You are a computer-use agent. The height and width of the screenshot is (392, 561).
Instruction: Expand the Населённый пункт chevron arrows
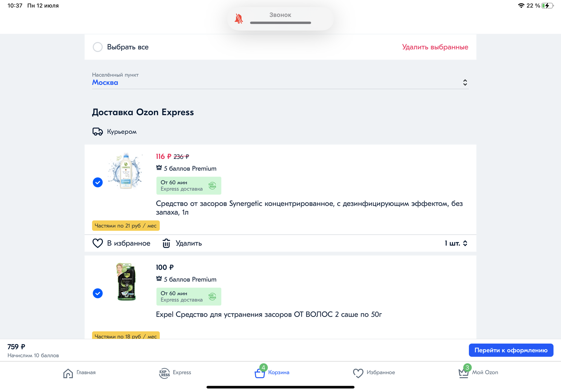pyautogui.click(x=465, y=82)
